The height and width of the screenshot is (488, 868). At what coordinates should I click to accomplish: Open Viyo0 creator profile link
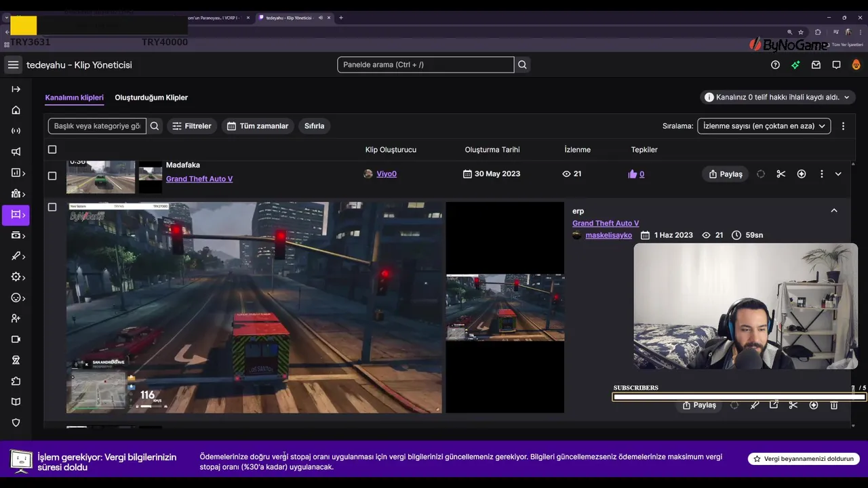point(387,174)
